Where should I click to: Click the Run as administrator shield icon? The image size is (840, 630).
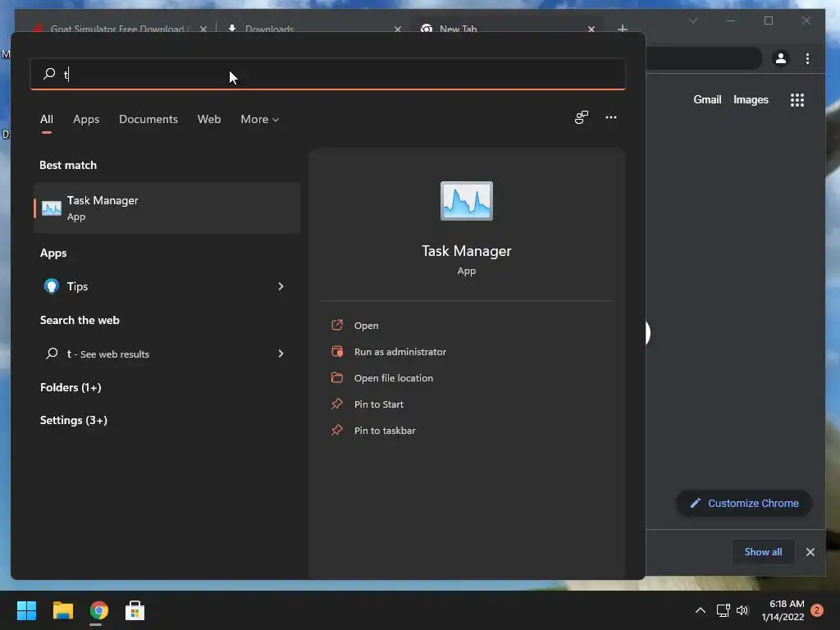point(337,351)
